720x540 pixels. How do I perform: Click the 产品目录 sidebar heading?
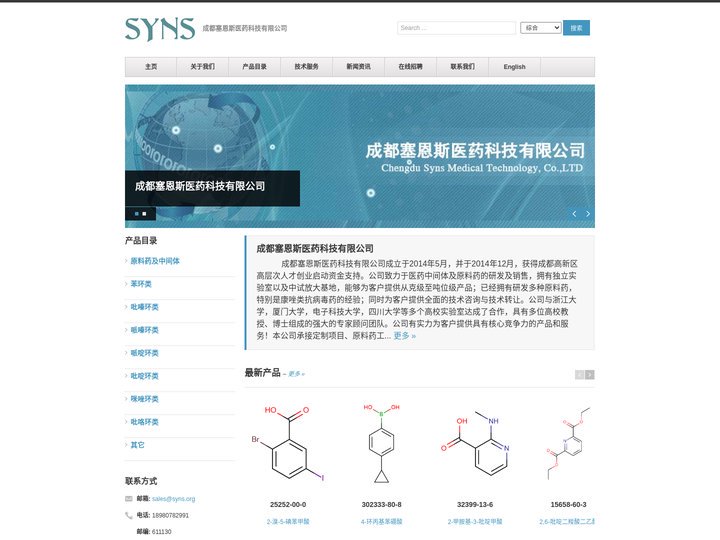[x=141, y=240]
